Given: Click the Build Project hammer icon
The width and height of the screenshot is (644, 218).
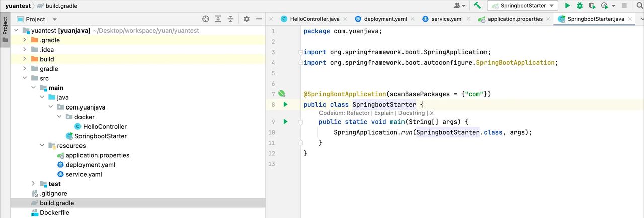Looking at the screenshot, I should click(477, 6).
